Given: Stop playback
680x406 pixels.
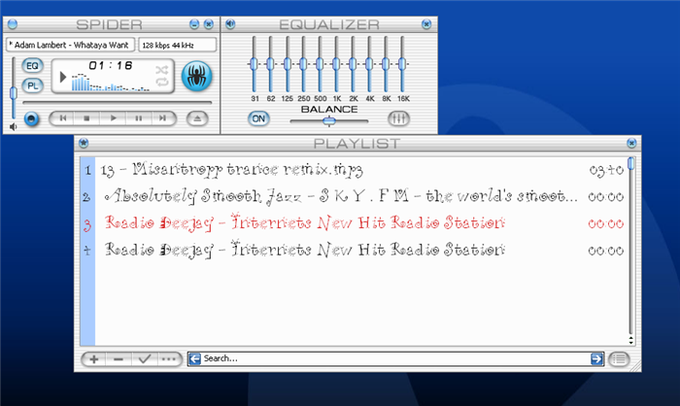Looking at the screenshot, I should [87, 118].
